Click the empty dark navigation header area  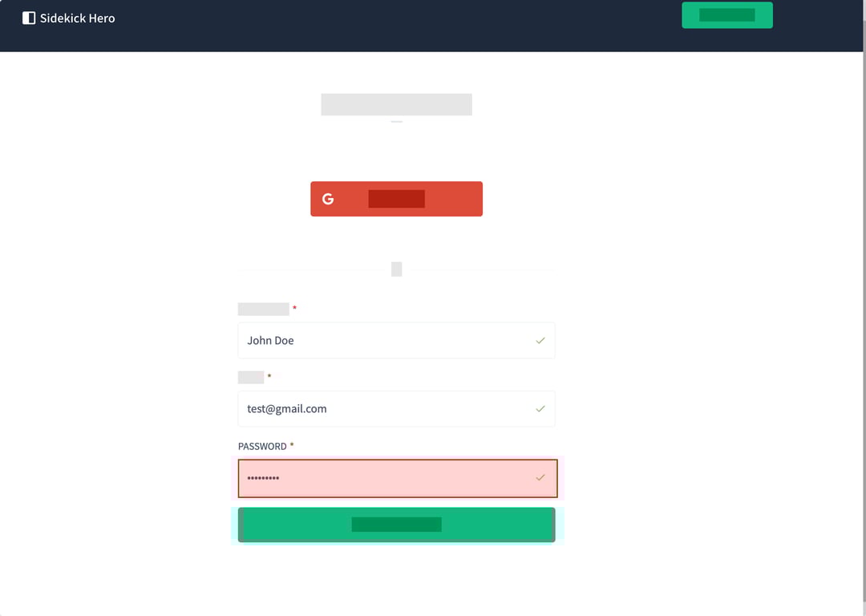tap(401, 24)
